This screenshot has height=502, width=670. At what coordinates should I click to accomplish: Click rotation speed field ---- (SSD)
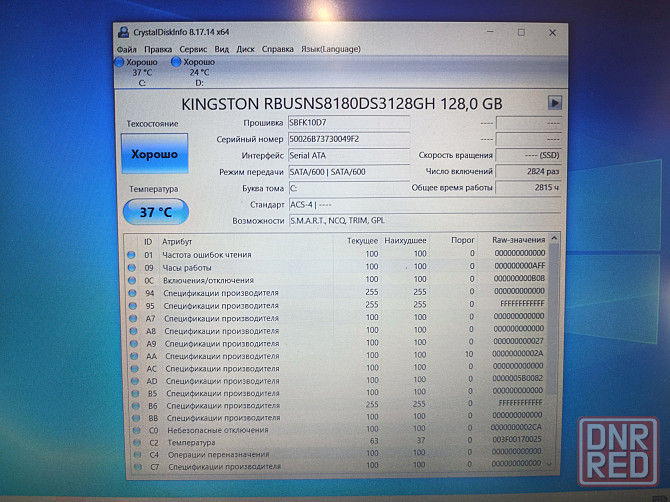click(528, 155)
